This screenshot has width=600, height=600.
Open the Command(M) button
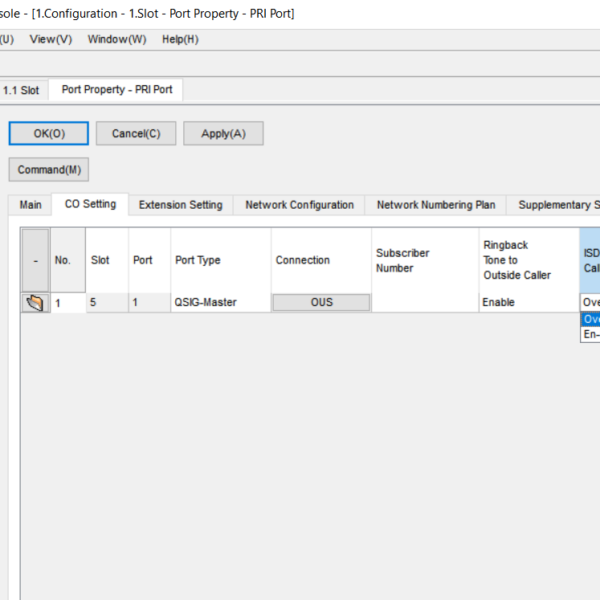point(48,170)
